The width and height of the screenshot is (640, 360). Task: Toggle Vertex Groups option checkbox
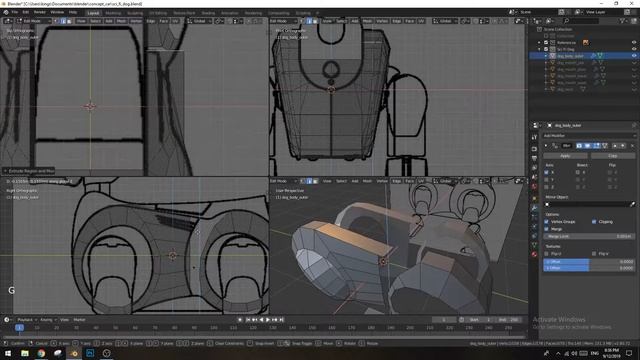pyautogui.click(x=546, y=222)
